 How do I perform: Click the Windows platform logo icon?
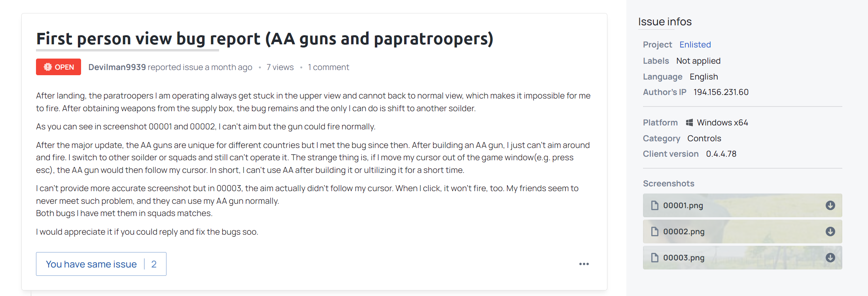pyautogui.click(x=689, y=123)
